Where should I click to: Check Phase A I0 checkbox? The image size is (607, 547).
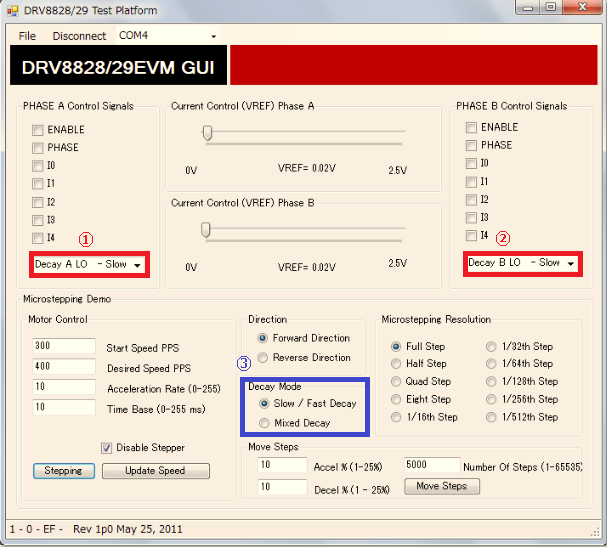tap(38, 166)
